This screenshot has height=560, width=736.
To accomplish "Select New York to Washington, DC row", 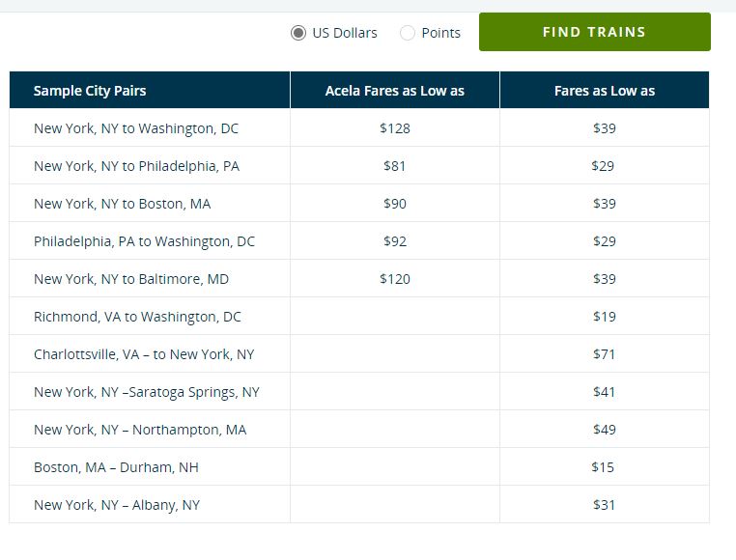I will 136,128.
